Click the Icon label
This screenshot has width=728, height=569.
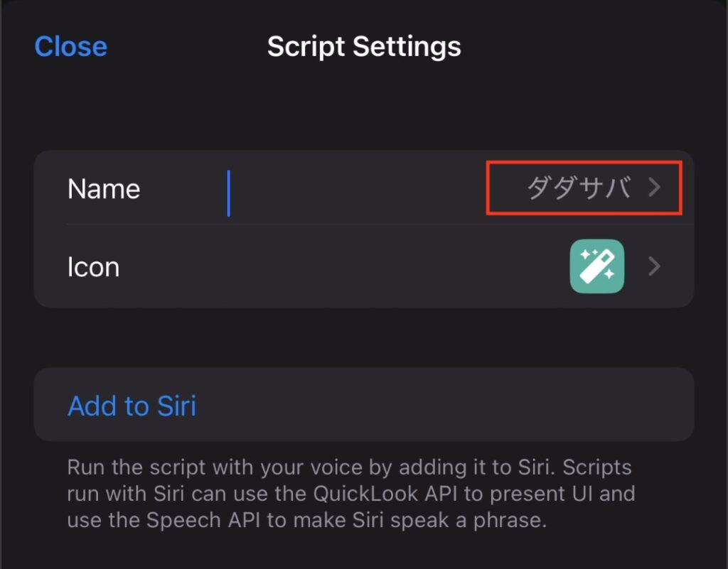pos(93,267)
